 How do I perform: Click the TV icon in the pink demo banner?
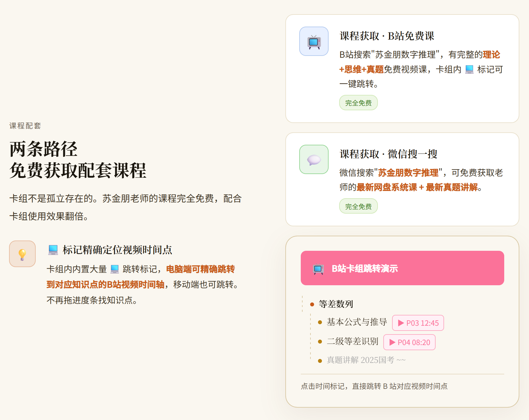pyautogui.click(x=318, y=269)
